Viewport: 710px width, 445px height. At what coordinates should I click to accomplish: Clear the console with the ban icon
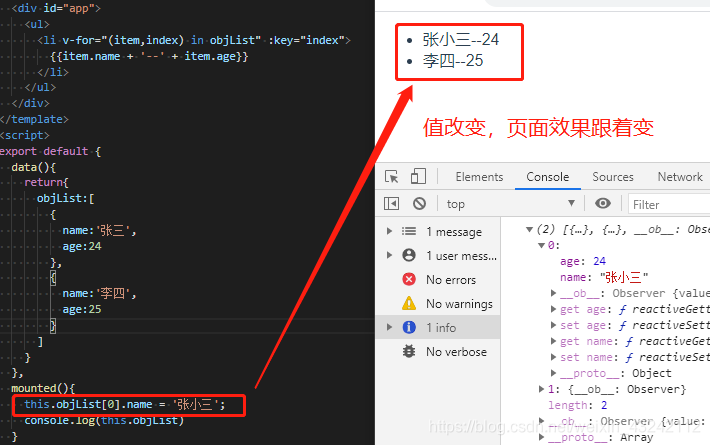(x=419, y=204)
